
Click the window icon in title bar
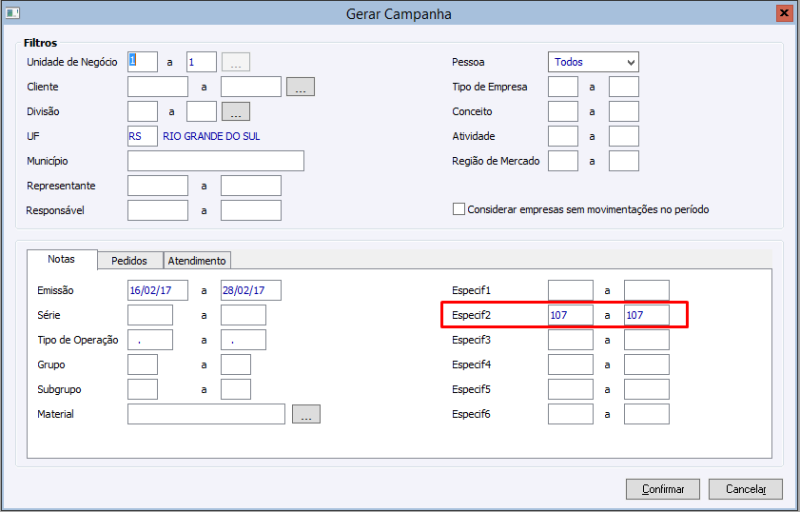click(x=12, y=13)
